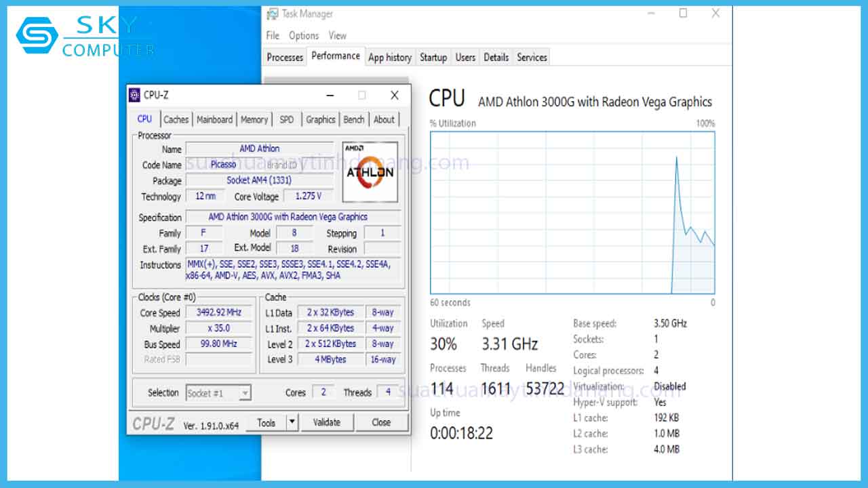Click the Bus Speed value 99.80 MHz

pyautogui.click(x=219, y=344)
